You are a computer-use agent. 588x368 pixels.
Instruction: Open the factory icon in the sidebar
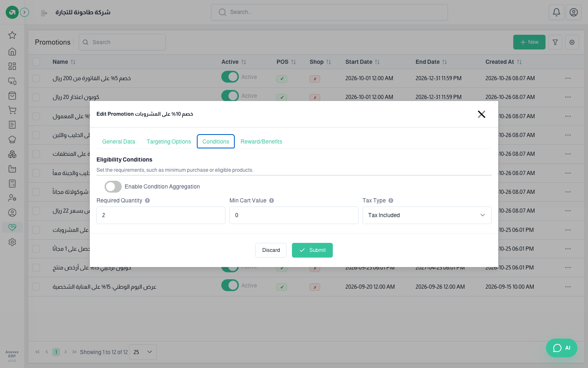[12, 169]
